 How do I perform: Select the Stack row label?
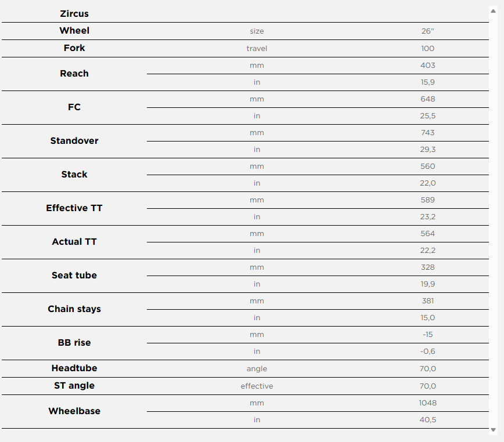(x=74, y=175)
